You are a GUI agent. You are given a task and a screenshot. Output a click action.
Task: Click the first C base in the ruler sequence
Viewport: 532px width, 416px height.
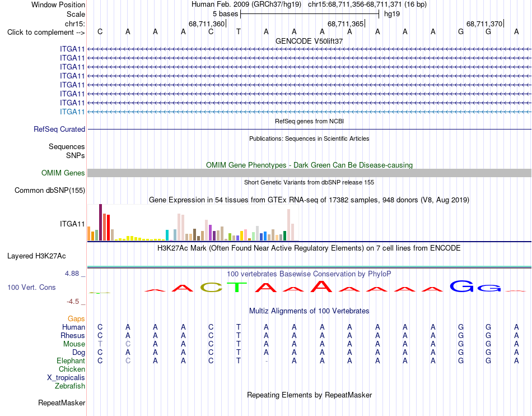point(100,32)
